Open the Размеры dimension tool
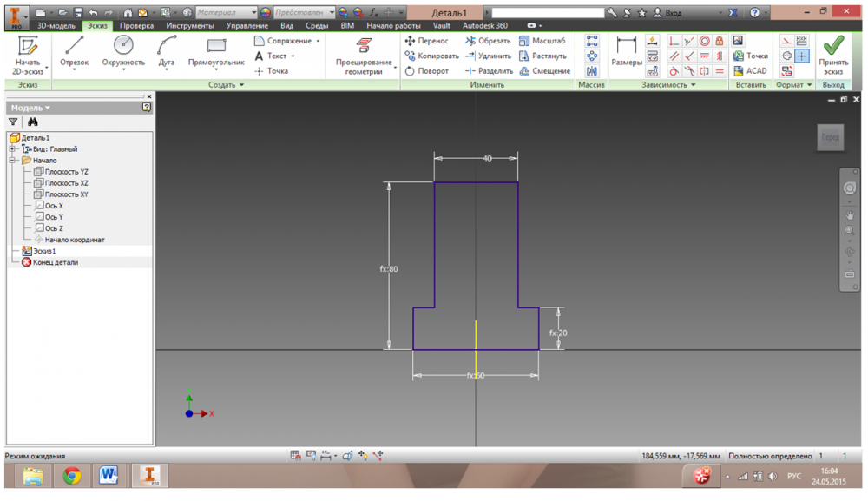Image resolution: width=868 pixels, height=501 pixels. pos(626,50)
